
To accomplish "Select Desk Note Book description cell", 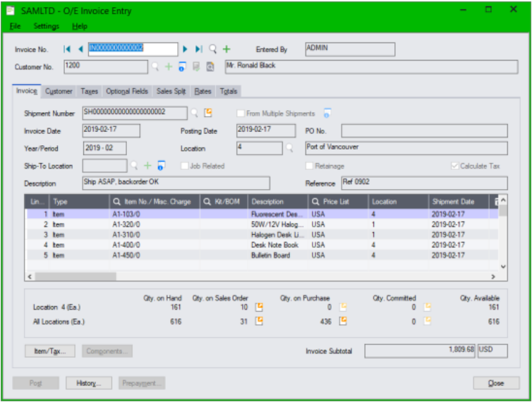I will point(277,245).
